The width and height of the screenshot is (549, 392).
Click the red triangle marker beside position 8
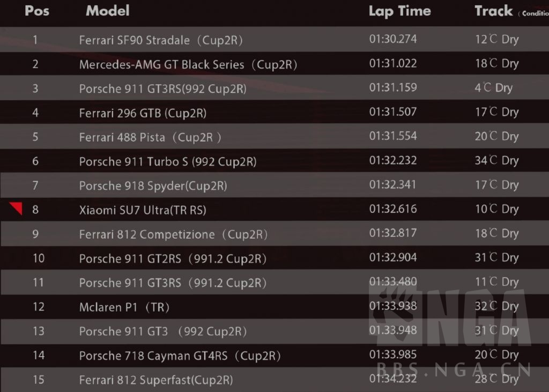point(17,208)
